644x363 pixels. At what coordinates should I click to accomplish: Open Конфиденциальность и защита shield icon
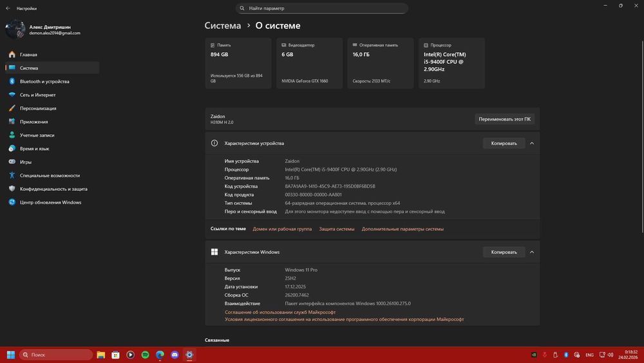[x=12, y=189]
